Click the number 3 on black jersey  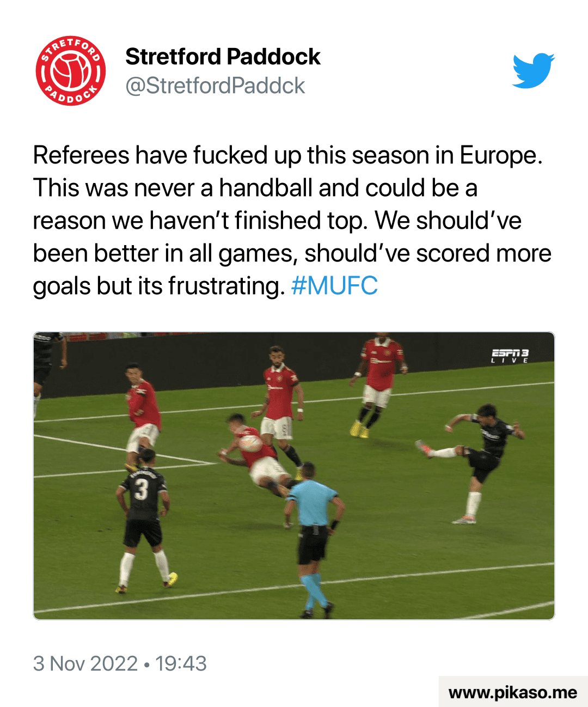tap(141, 489)
